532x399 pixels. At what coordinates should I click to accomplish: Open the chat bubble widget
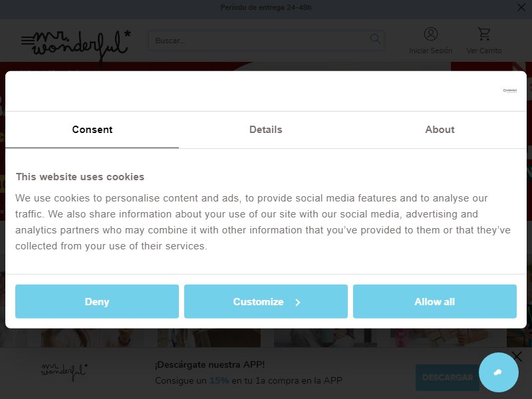[498, 372]
